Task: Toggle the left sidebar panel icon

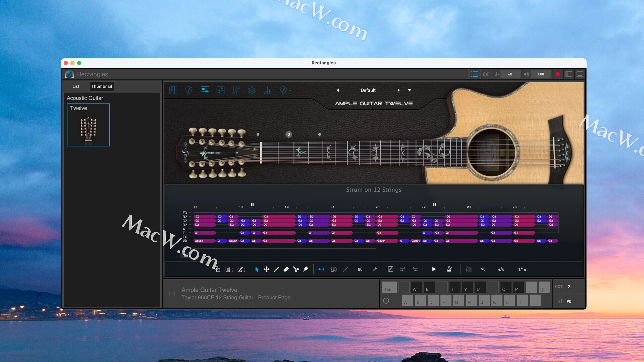Action: pyautogui.click(x=569, y=74)
